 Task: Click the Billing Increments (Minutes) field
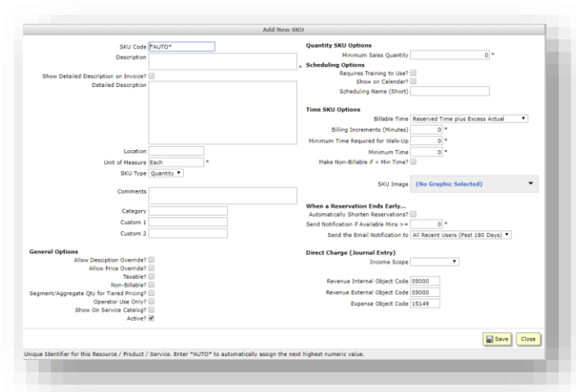426,130
